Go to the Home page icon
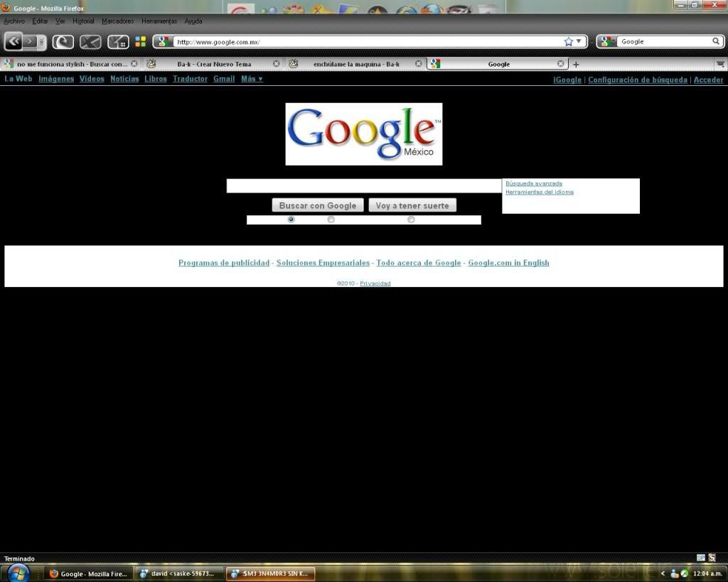728x582 pixels. 119,42
